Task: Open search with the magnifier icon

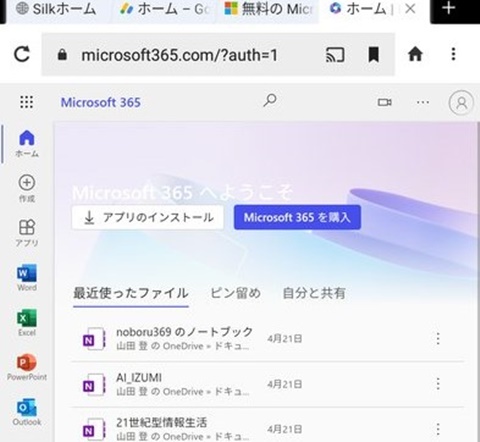Action: click(270, 100)
